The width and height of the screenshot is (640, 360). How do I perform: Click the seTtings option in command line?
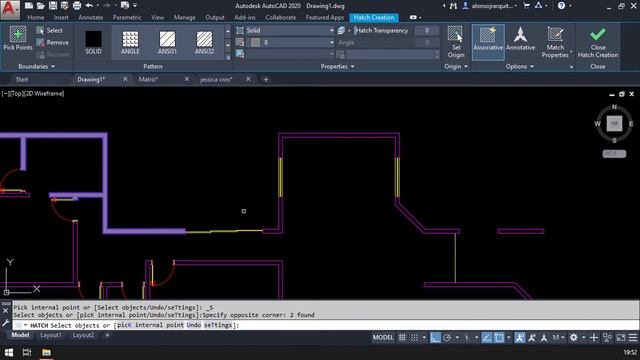pos(218,325)
